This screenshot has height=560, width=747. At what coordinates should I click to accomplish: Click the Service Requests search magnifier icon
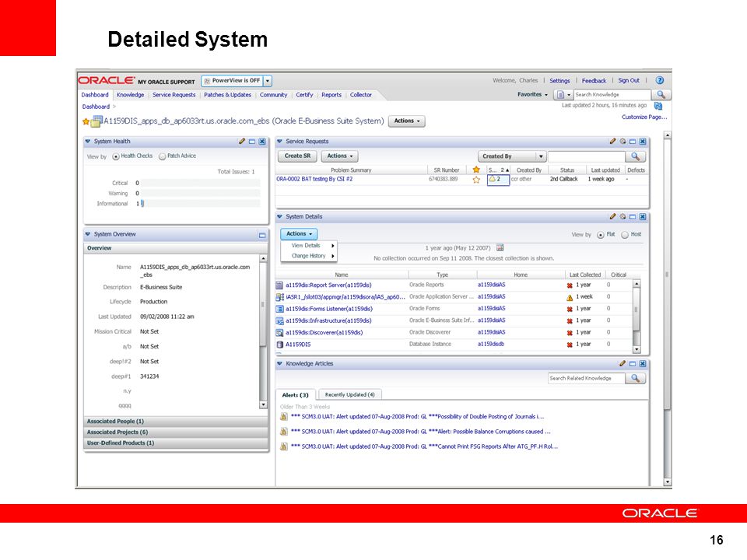(636, 156)
